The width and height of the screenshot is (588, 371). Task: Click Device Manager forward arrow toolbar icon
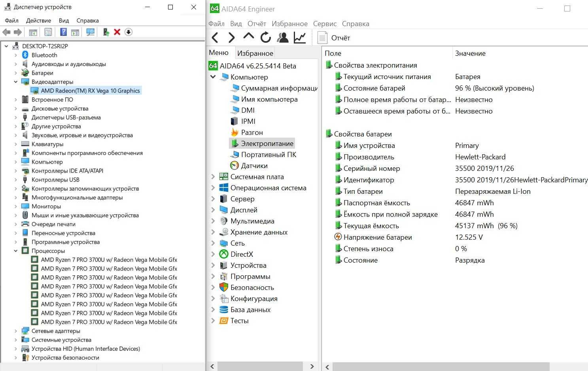(x=18, y=32)
